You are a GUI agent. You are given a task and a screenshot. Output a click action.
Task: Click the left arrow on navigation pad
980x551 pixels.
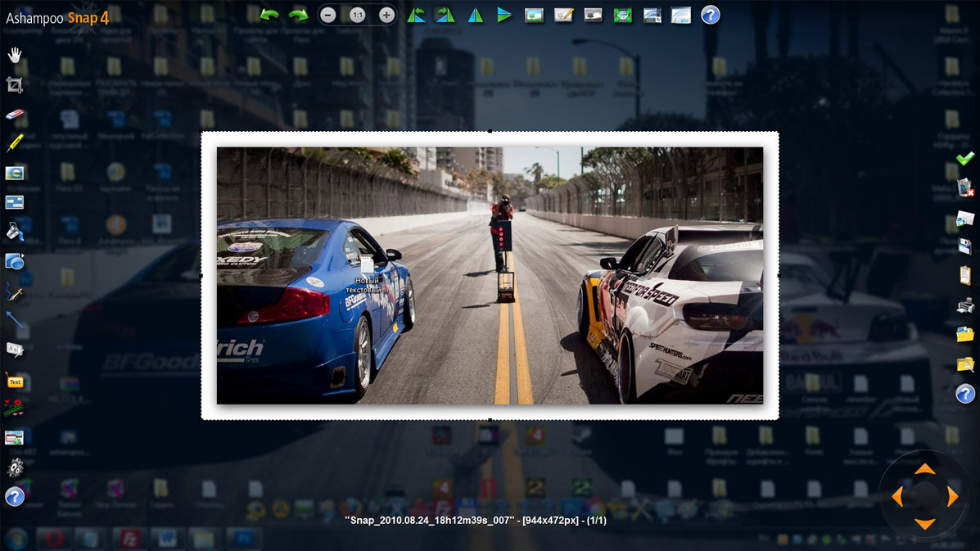[897, 497]
